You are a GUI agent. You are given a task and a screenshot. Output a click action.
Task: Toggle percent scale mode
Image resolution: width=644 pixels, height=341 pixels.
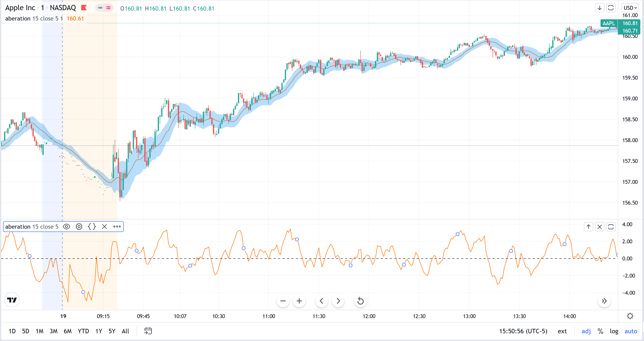click(x=601, y=331)
